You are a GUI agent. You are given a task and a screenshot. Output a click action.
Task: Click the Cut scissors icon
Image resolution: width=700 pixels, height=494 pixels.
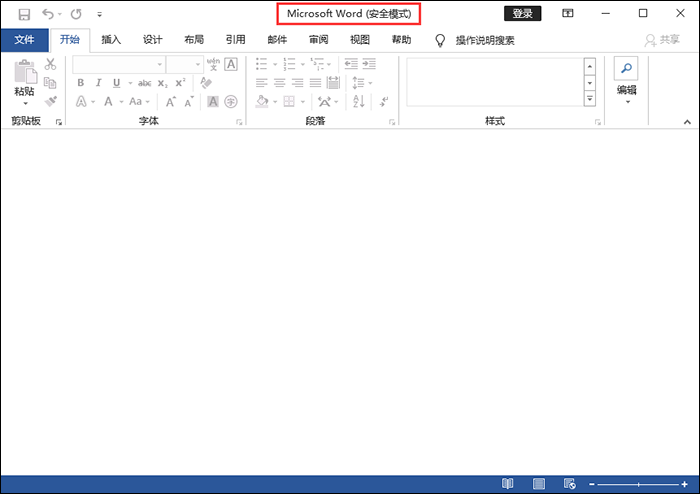click(50, 64)
